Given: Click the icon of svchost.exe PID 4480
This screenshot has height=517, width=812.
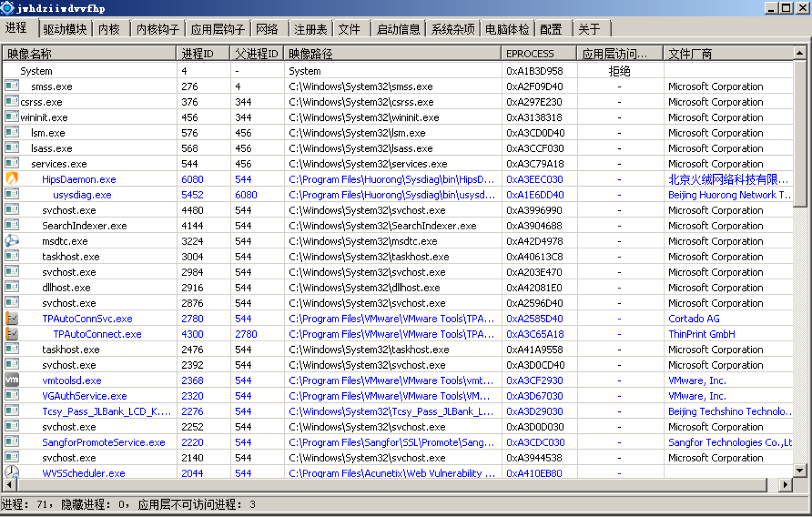Looking at the screenshot, I should tap(12, 210).
